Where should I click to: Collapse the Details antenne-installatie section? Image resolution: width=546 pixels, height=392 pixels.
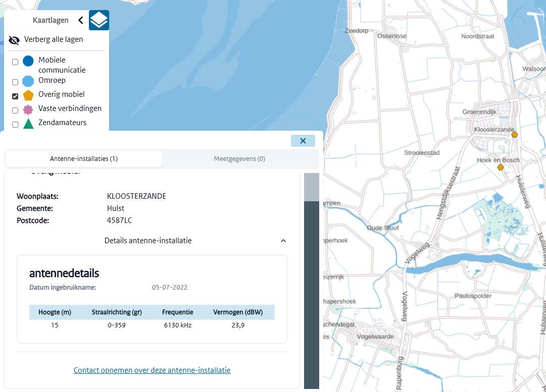coord(283,241)
